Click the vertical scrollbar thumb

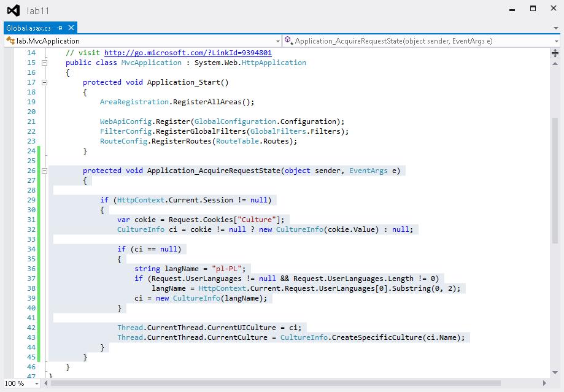[x=555, y=181]
